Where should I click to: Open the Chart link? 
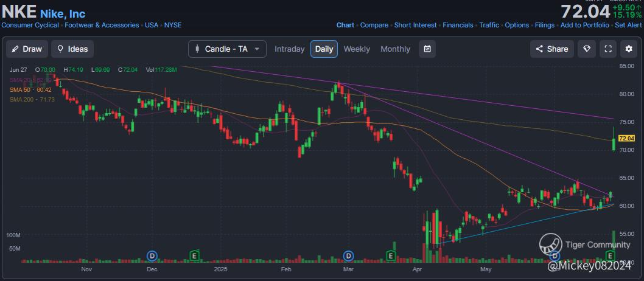click(345, 25)
